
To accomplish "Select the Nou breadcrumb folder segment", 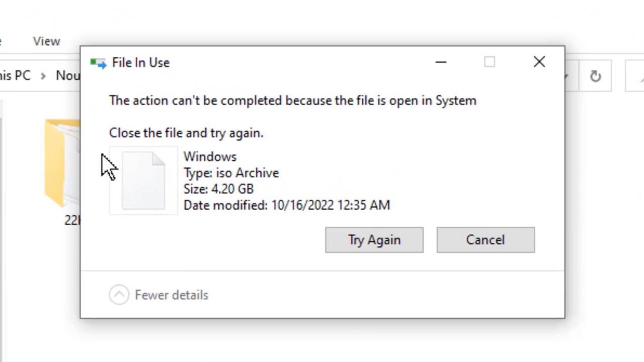I will pyautogui.click(x=68, y=75).
